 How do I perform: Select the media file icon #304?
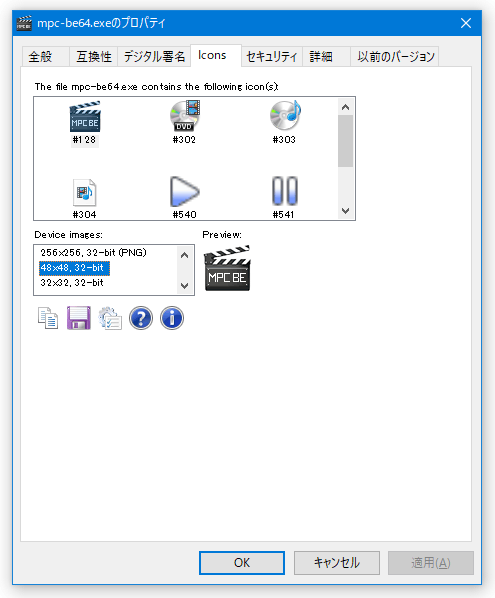click(84, 192)
